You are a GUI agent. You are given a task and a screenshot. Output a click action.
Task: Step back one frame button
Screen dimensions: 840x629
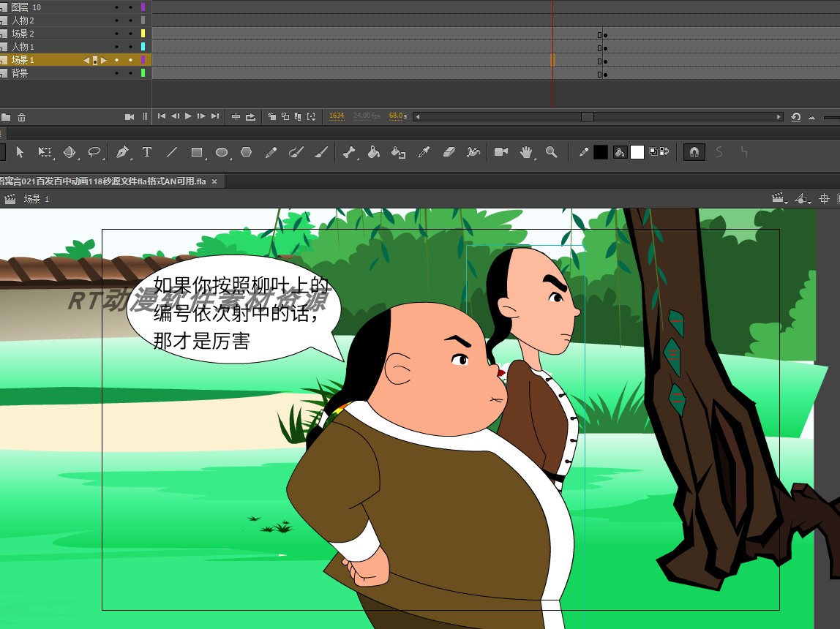pyautogui.click(x=175, y=116)
